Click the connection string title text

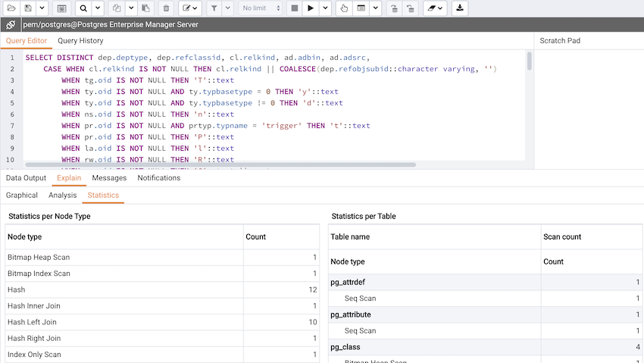pos(111,25)
